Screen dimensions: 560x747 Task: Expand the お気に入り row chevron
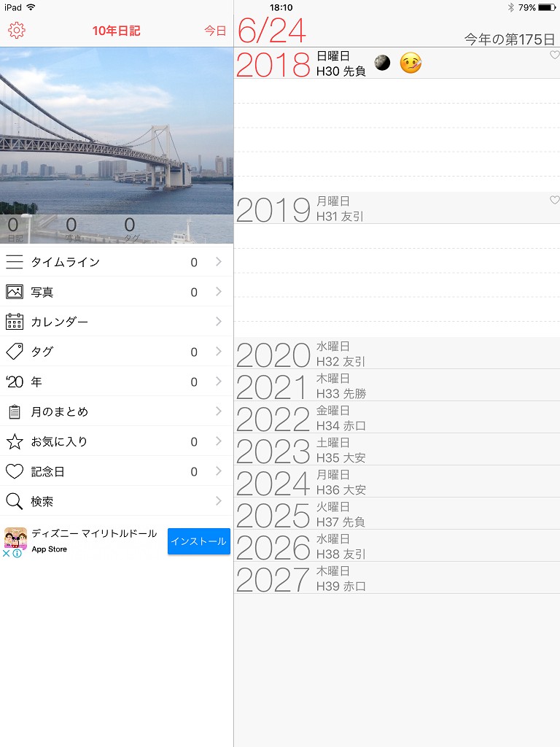218,441
